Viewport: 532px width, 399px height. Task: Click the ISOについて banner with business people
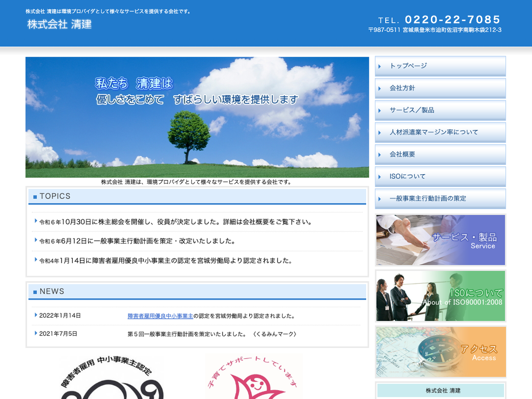pyautogui.click(x=440, y=296)
